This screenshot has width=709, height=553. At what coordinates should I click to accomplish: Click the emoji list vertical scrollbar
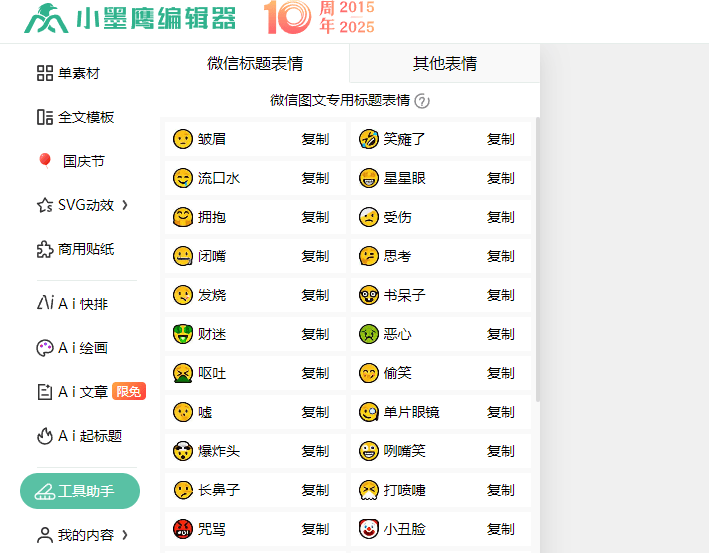coord(537,260)
